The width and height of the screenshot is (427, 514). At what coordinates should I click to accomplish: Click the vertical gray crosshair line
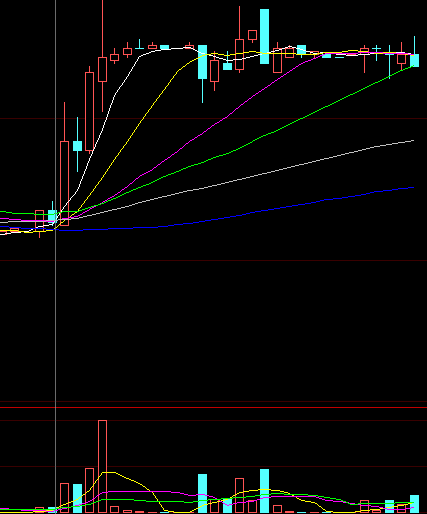point(56,257)
